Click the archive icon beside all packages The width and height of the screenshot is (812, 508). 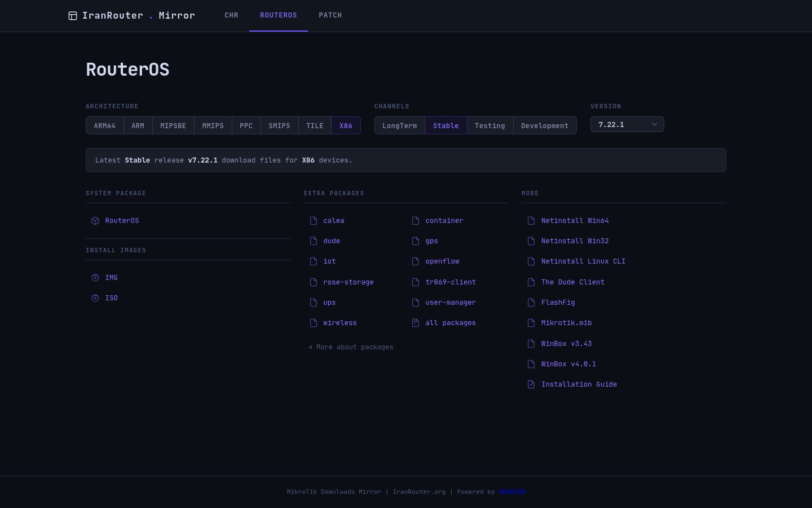416,323
